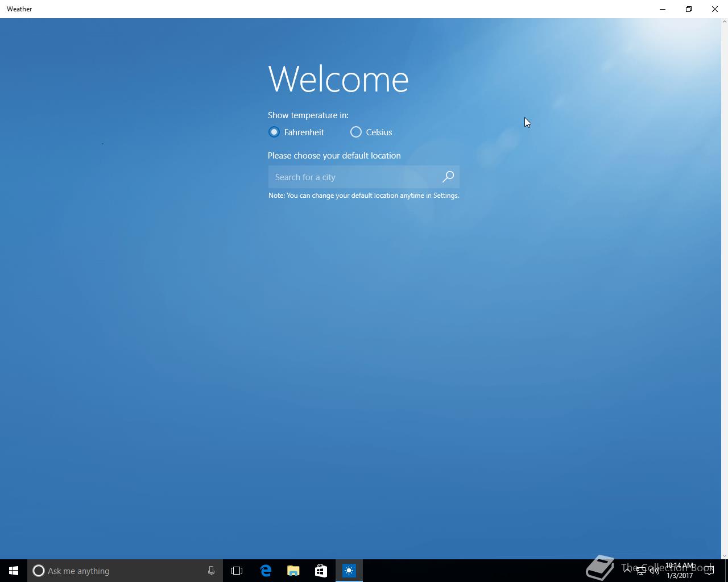Minimize the Weather window
The height and width of the screenshot is (582, 728).
663,9
